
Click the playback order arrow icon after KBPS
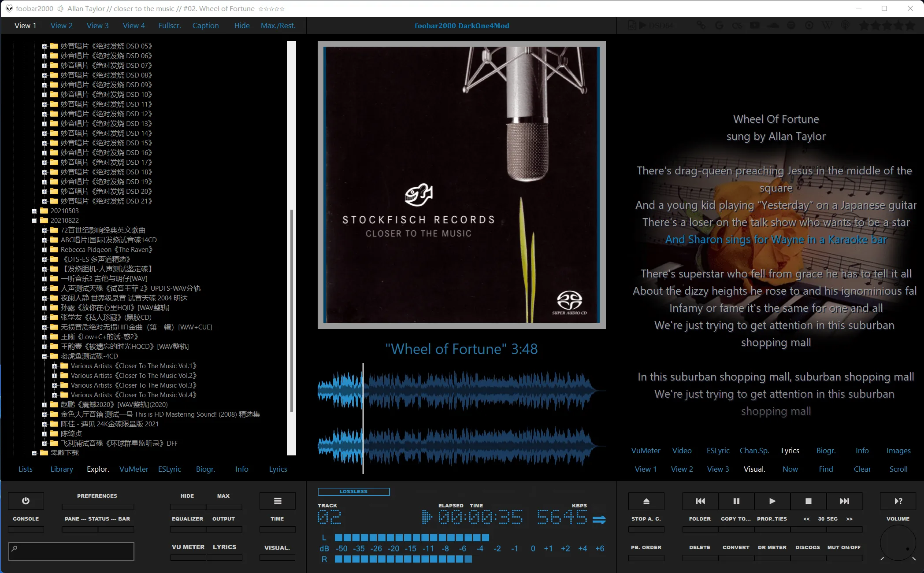click(599, 520)
